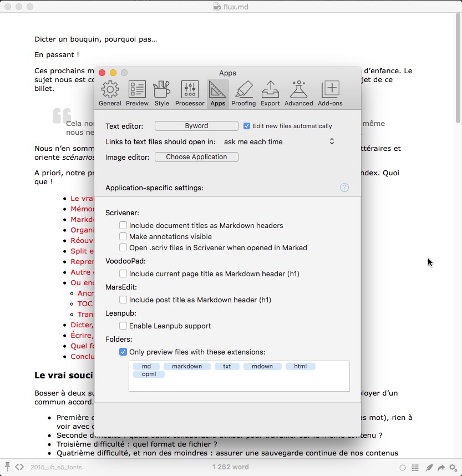This screenshot has height=476, width=462.
Task: Select the md extension token
Action: [x=146, y=366]
